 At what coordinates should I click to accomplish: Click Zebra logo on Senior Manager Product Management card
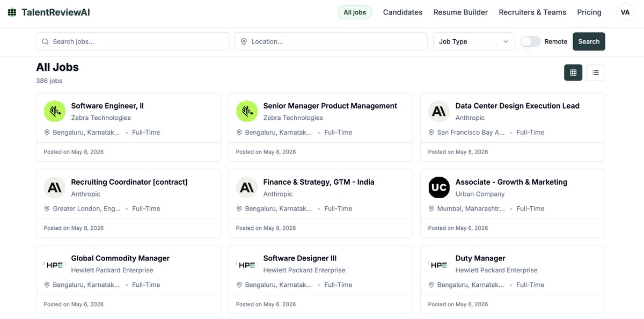click(x=247, y=111)
